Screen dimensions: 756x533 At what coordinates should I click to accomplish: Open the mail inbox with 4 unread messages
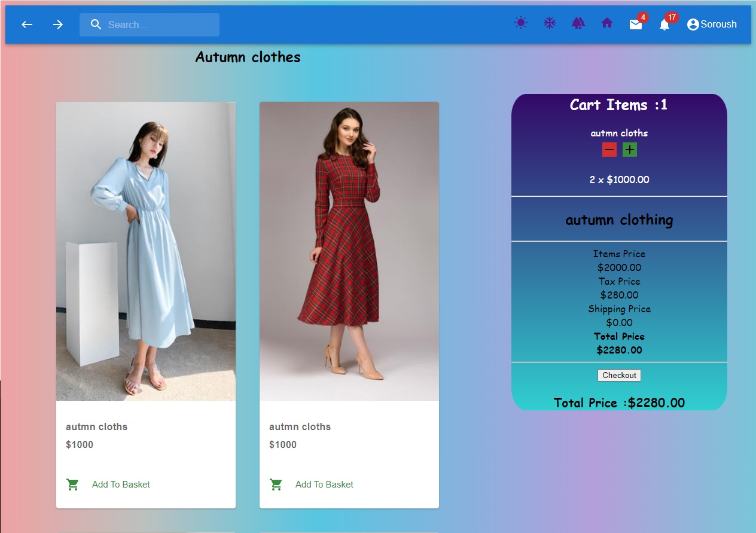pyautogui.click(x=635, y=25)
